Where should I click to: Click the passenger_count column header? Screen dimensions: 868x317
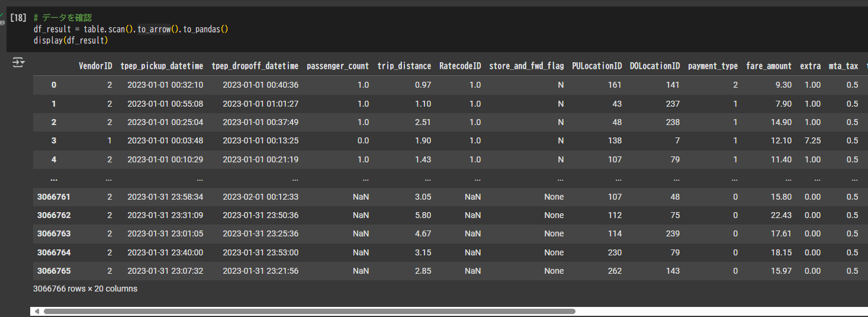tap(337, 66)
